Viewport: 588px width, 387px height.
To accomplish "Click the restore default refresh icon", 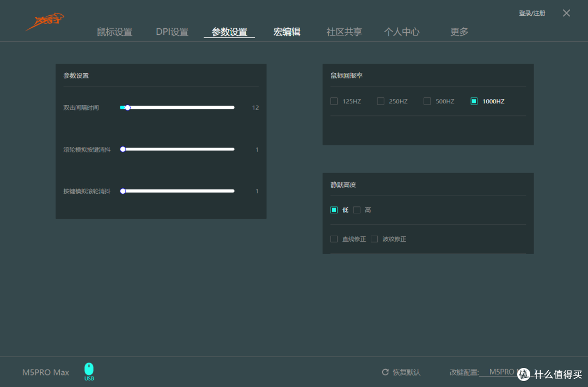I will pos(385,372).
